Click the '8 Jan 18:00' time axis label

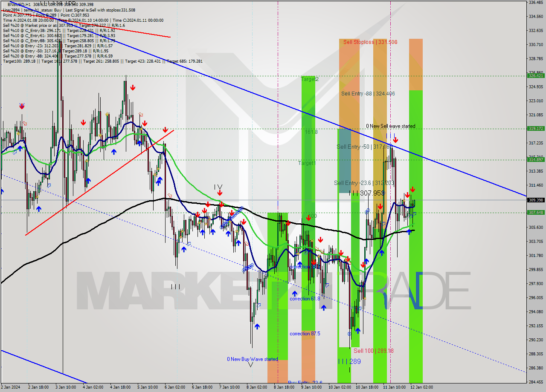[x=284, y=387]
